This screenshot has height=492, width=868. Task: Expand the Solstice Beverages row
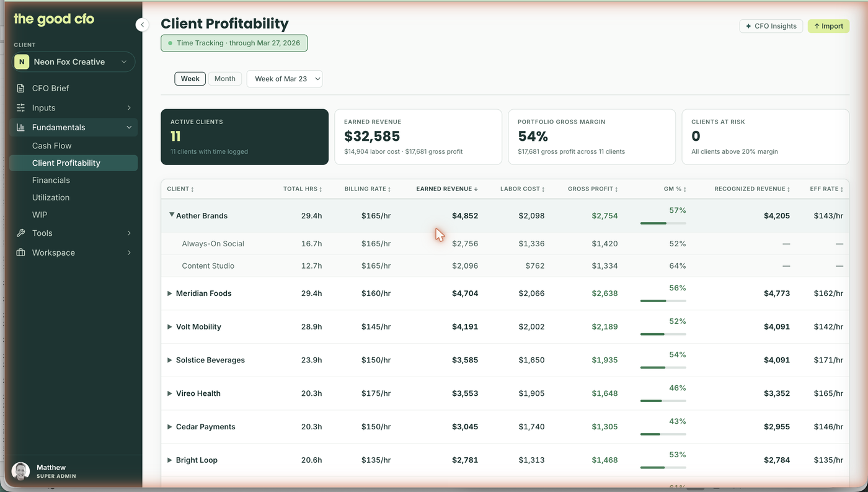tap(170, 360)
